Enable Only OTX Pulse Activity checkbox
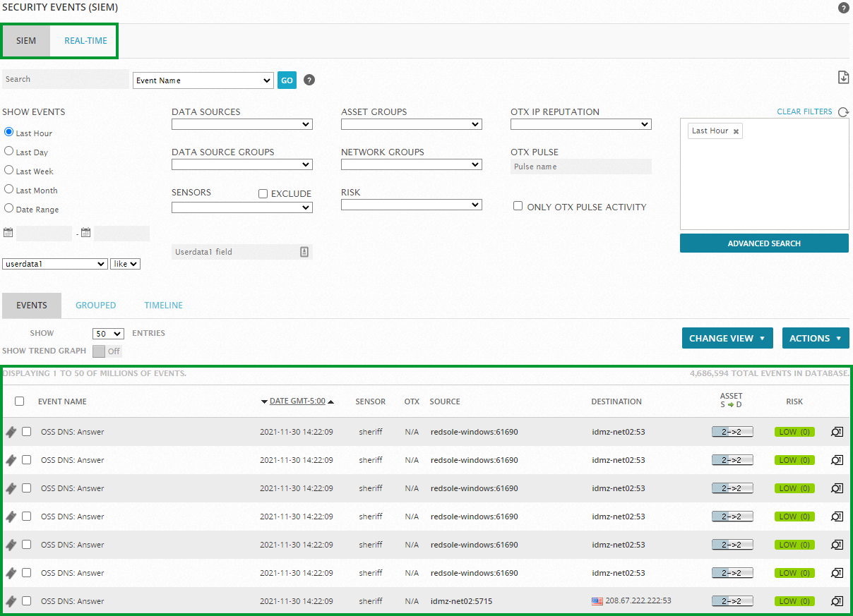This screenshot has width=853, height=616. coord(518,206)
